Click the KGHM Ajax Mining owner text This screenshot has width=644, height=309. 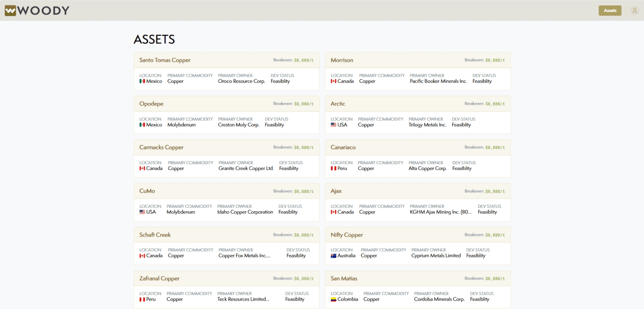[x=440, y=212]
